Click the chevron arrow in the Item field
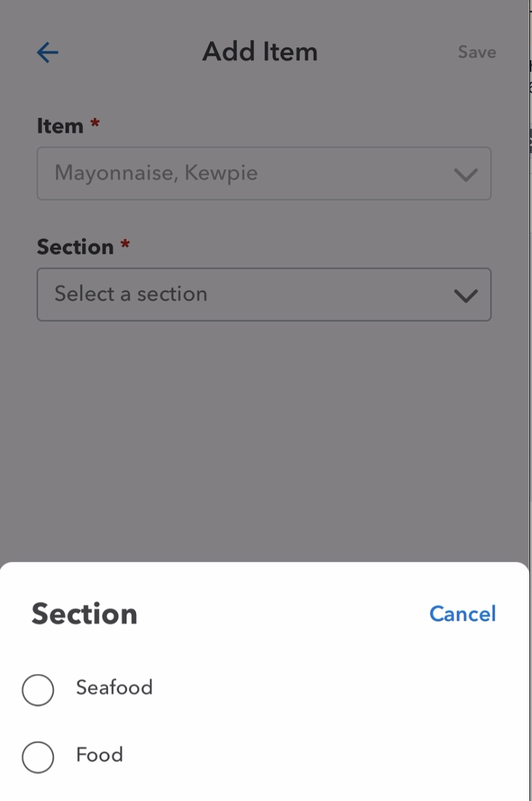This screenshot has height=801, width=532. coord(465,174)
